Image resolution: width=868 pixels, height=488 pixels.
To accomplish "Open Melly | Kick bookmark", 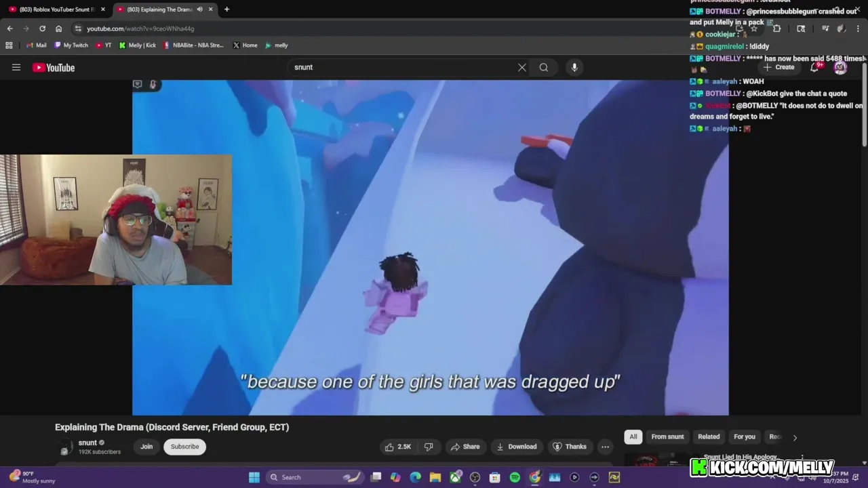I will pos(137,45).
